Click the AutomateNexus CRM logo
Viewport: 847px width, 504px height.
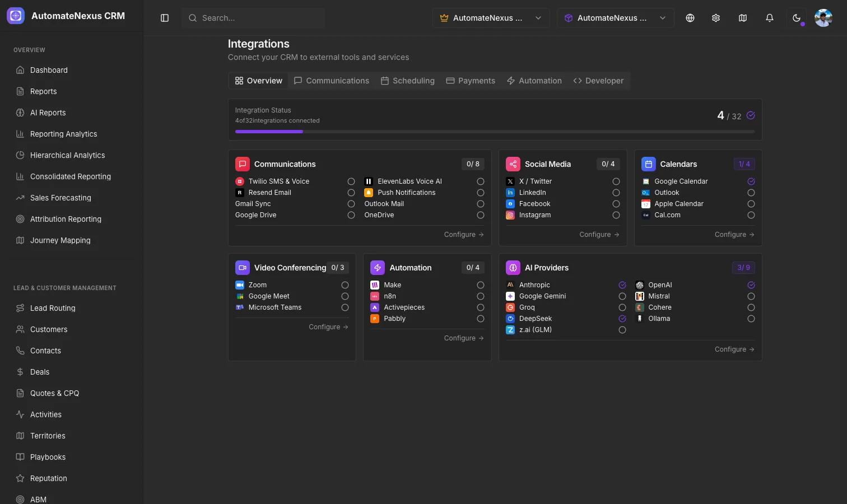click(16, 16)
